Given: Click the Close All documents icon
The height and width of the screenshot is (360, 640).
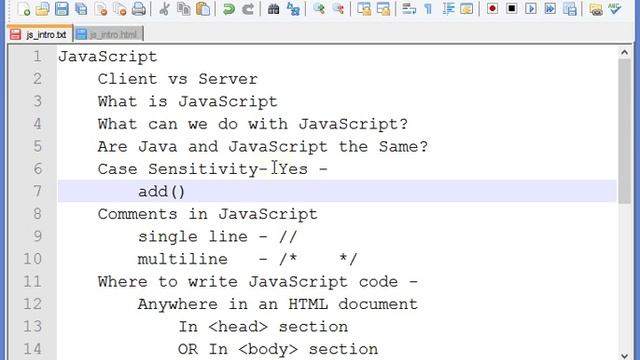Looking at the screenshot, I should 120,9.
